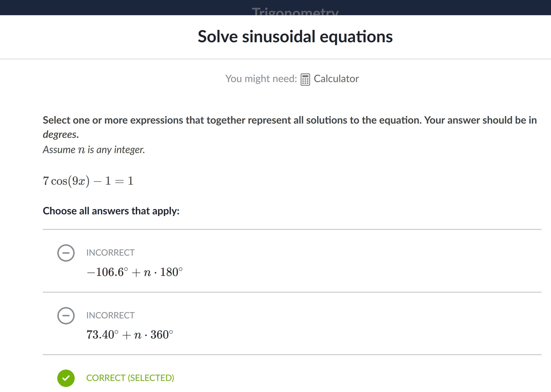Click the first INCORRECT label
The height and width of the screenshot is (392, 551).
pos(110,253)
